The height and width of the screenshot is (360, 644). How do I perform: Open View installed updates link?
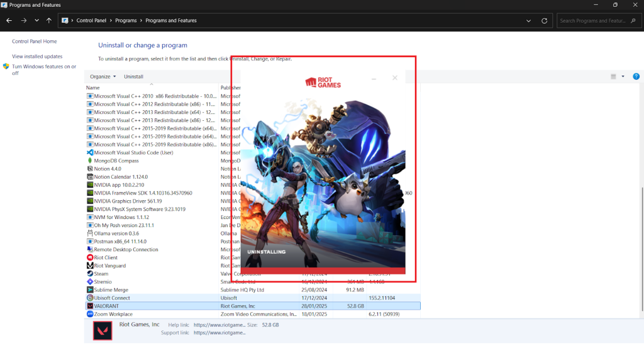coord(37,56)
